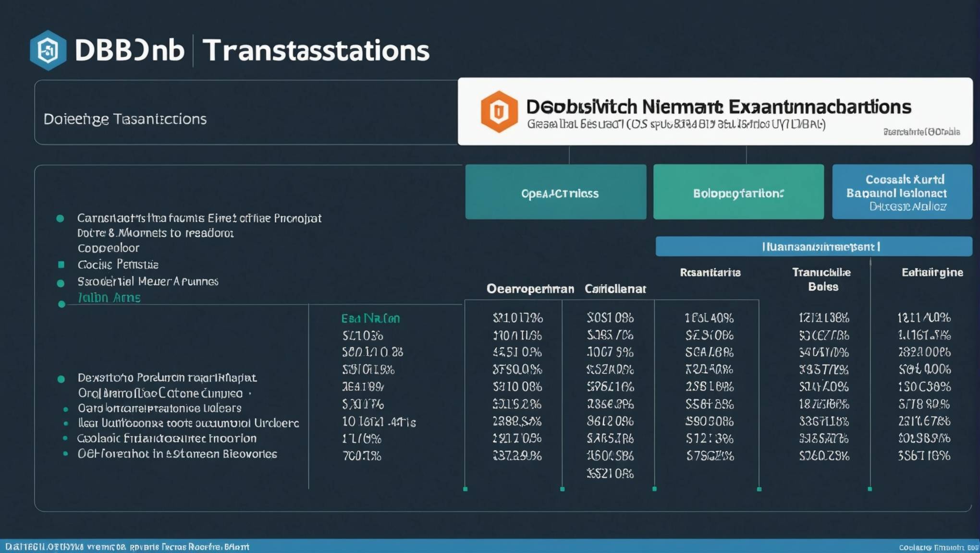Screen dimensions: 980x553
Task: Click the Oearroperiman column header
Action: point(530,289)
